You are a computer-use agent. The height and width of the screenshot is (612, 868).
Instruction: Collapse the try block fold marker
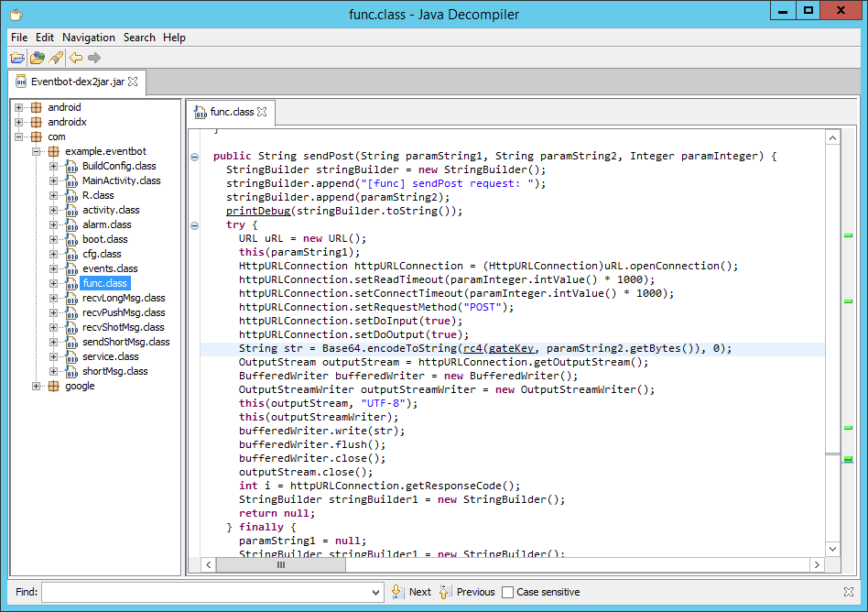195,225
